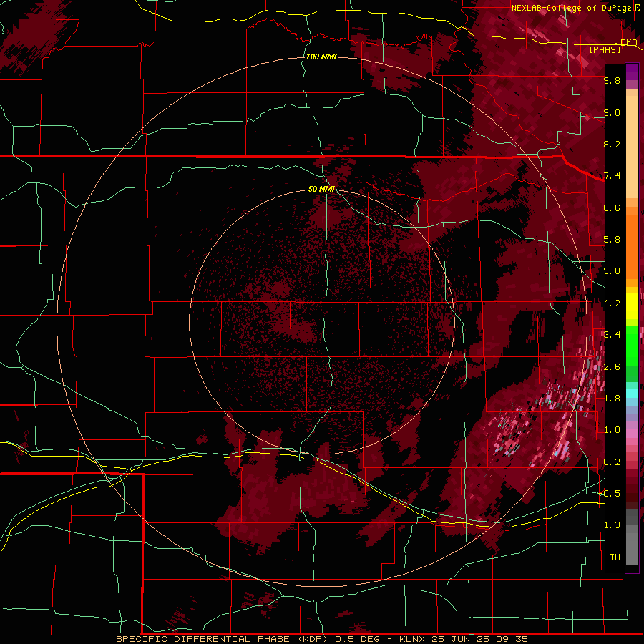Click the 4.2 value on the color scale
The width and height of the screenshot is (644, 644).
[x=612, y=303]
